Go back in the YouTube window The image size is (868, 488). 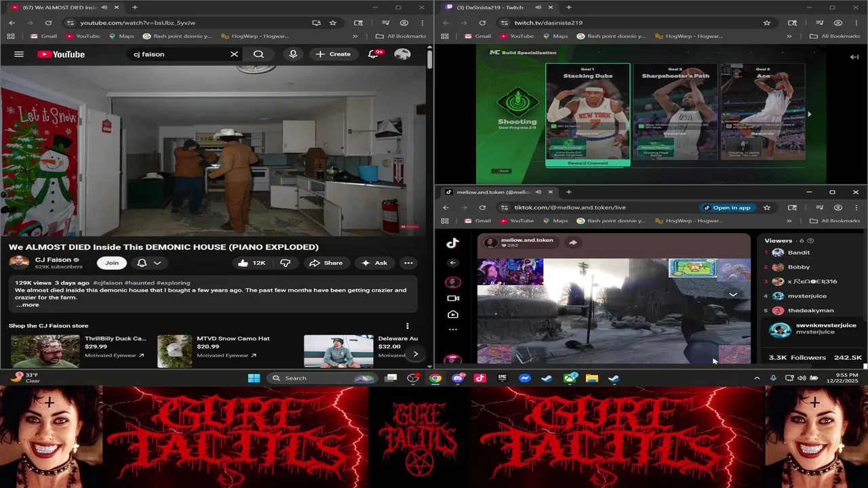12,22
